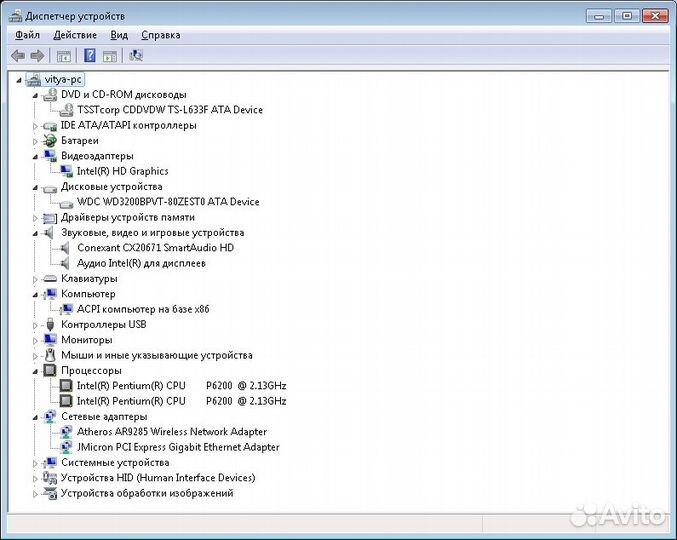Screen dimensions: 677x540
Task: Collapse the Процессоры node
Action: click(x=35, y=371)
